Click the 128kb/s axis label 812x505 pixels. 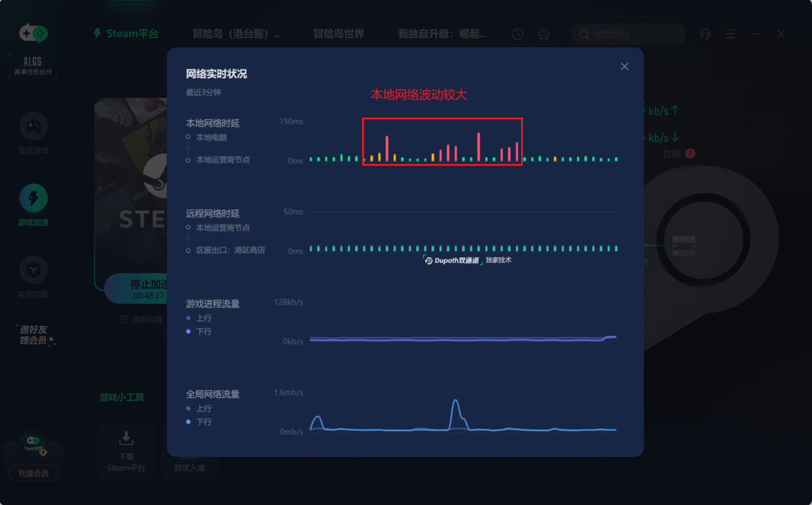point(289,302)
